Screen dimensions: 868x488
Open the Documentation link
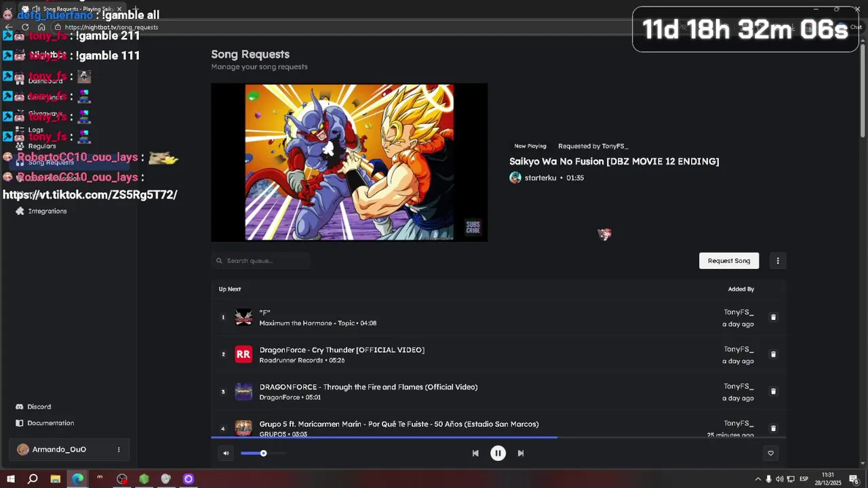coord(51,423)
